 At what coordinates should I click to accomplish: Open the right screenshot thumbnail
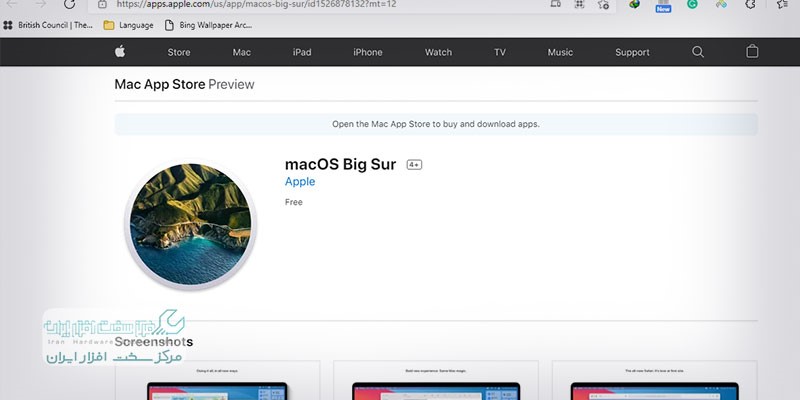[655, 380]
